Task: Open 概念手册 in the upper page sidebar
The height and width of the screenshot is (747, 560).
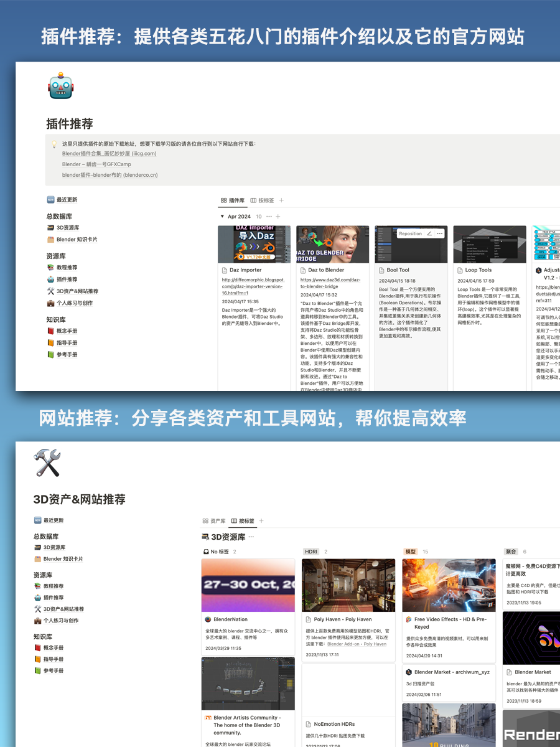Action: click(62, 331)
